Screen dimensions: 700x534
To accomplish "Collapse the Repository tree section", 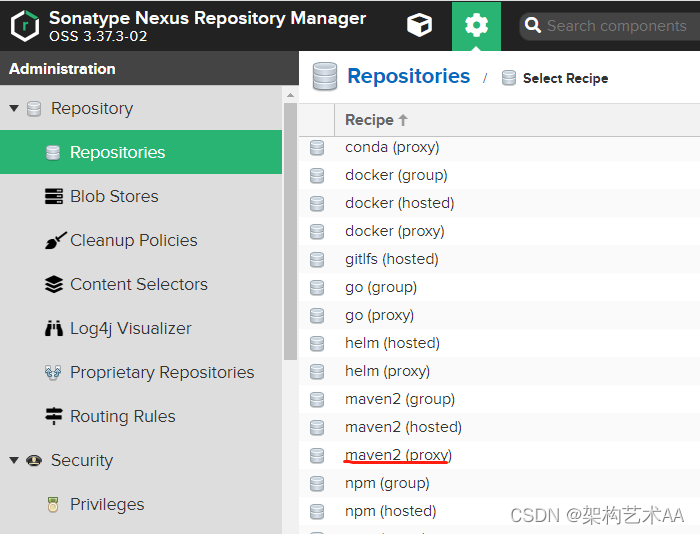I will [14, 108].
